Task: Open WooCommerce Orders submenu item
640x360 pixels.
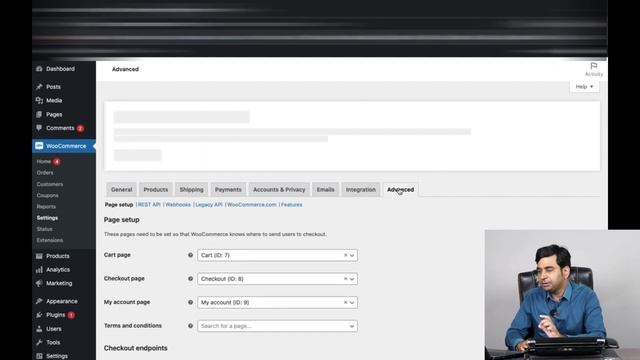Action: pyautogui.click(x=45, y=173)
